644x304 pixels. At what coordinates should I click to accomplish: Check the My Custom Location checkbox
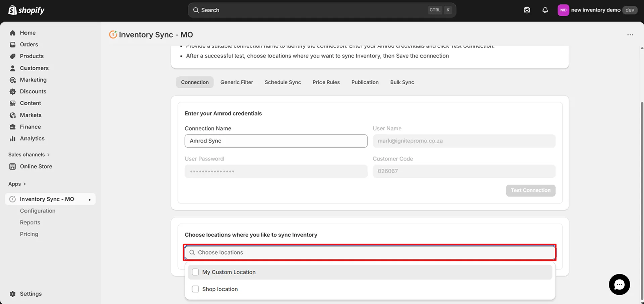[x=195, y=272]
